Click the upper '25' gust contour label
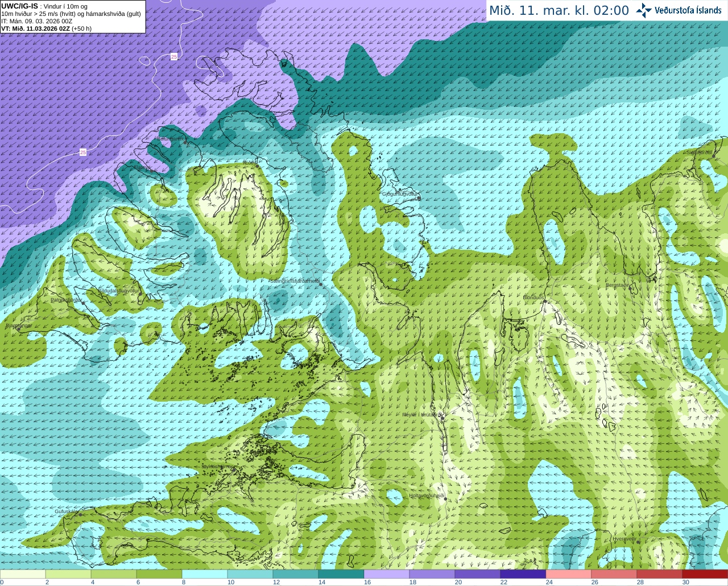Image resolution: width=728 pixels, height=586 pixels. tap(173, 56)
